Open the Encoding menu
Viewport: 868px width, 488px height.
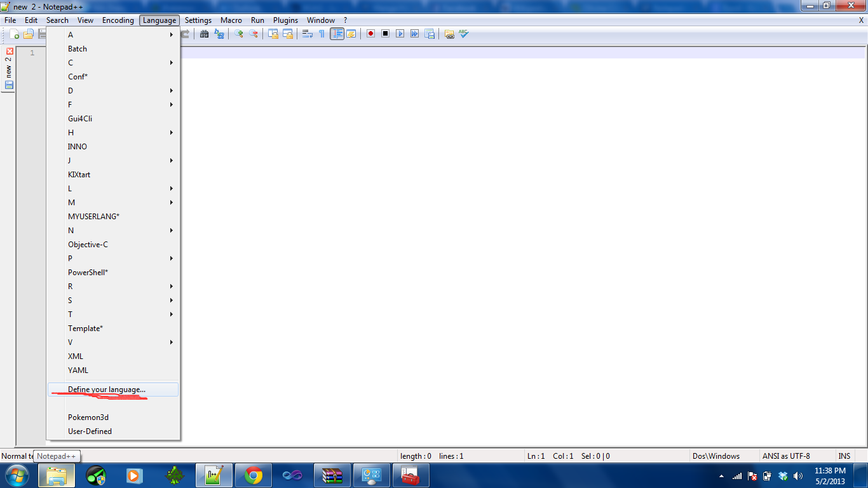(118, 20)
